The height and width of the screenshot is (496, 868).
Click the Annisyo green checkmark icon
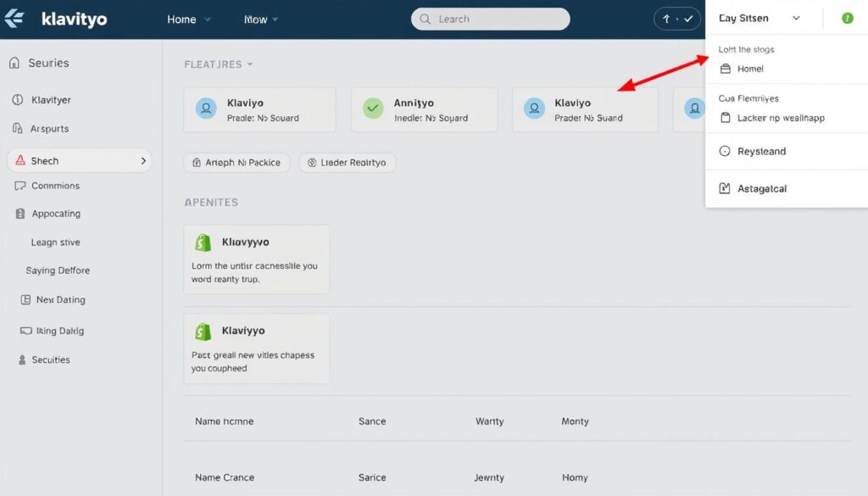tap(373, 109)
